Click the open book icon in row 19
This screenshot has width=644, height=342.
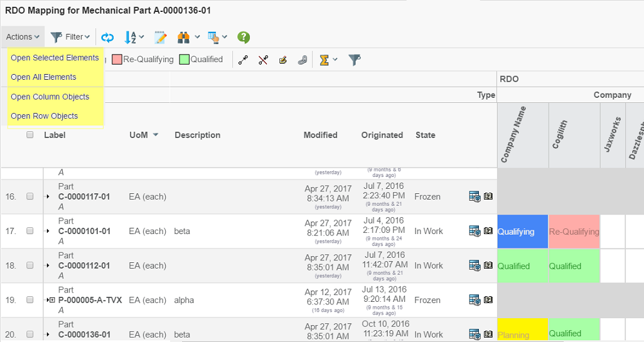[488, 300]
